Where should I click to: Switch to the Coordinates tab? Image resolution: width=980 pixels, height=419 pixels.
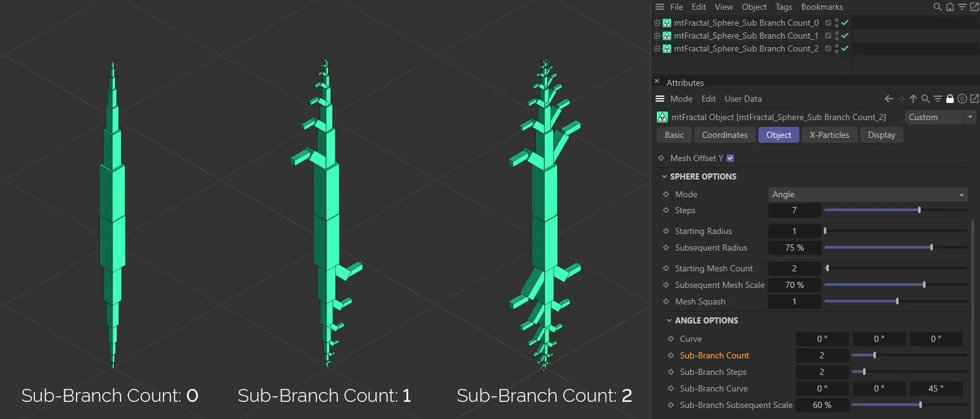coord(725,135)
